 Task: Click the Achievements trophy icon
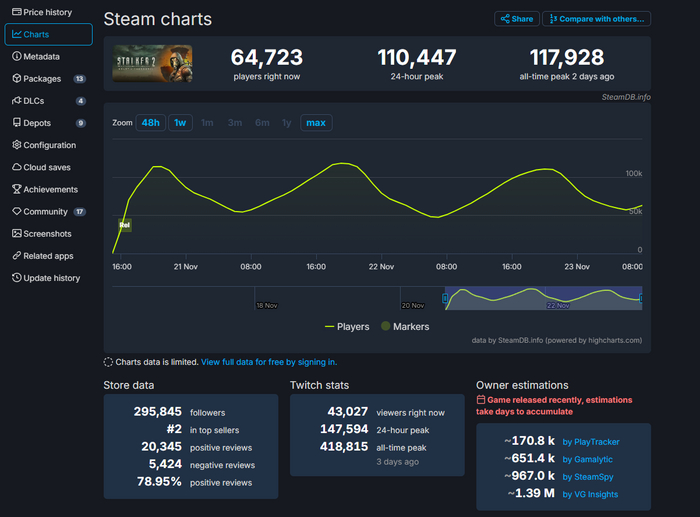coord(16,189)
